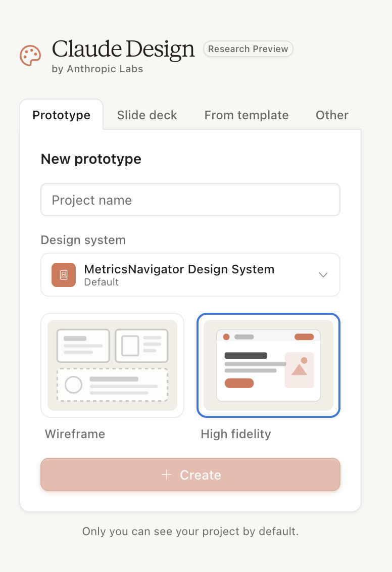Select the High fidelity option card
392x572 pixels.
point(268,365)
